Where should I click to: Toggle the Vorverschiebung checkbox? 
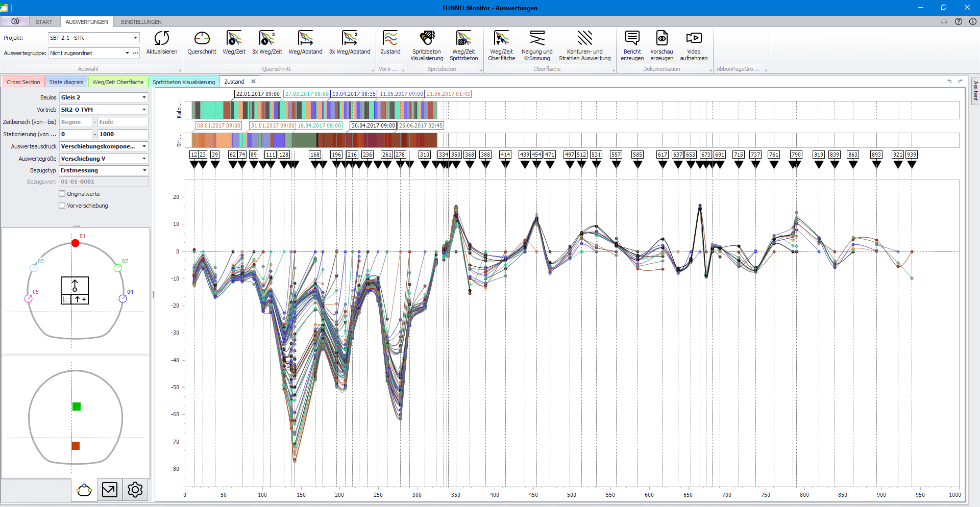(62, 206)
